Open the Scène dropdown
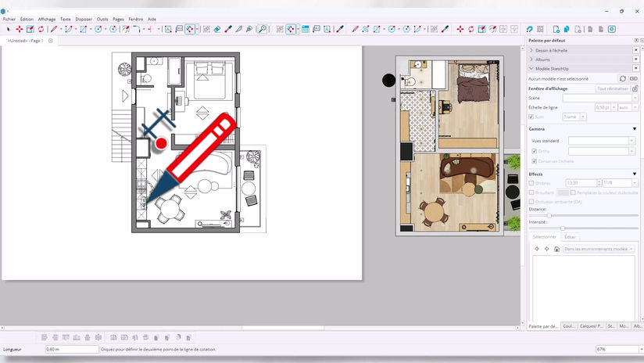 click(635, 98)
